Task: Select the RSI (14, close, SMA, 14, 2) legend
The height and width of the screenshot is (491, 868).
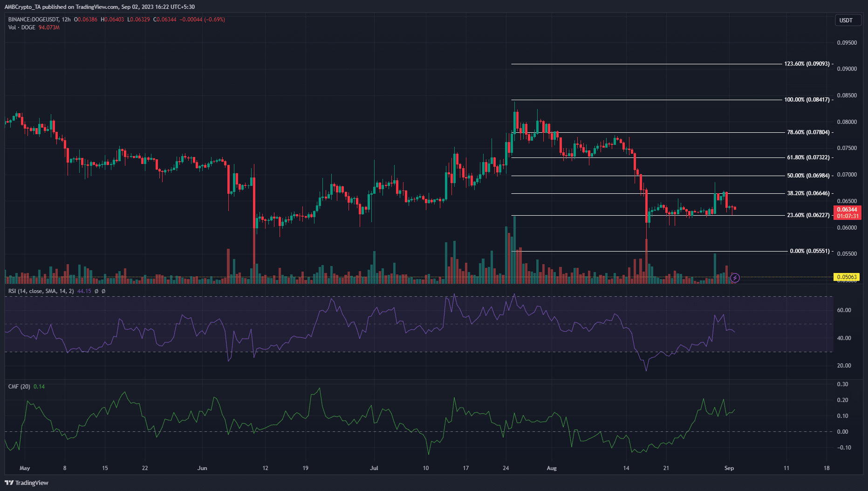Action: point(41,291)
